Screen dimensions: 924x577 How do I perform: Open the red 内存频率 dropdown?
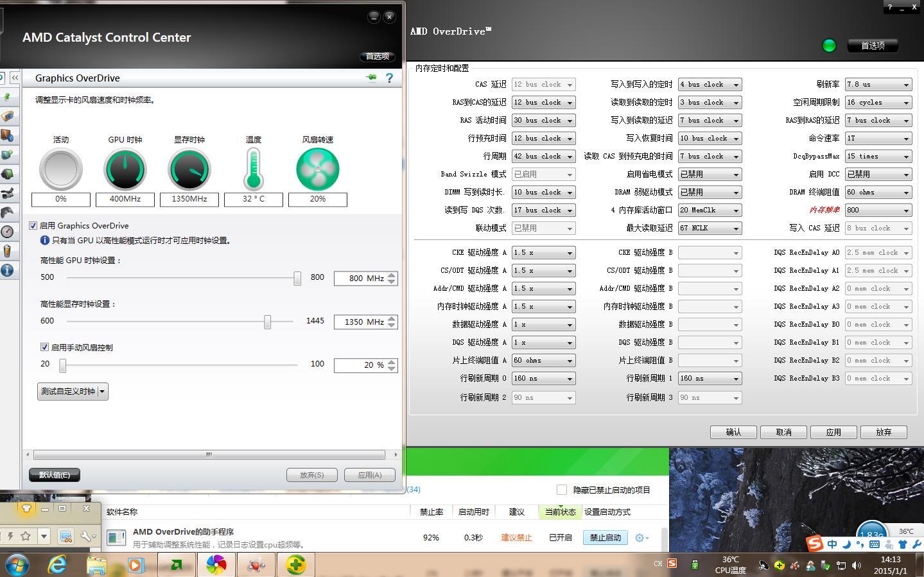coord(878,211)
